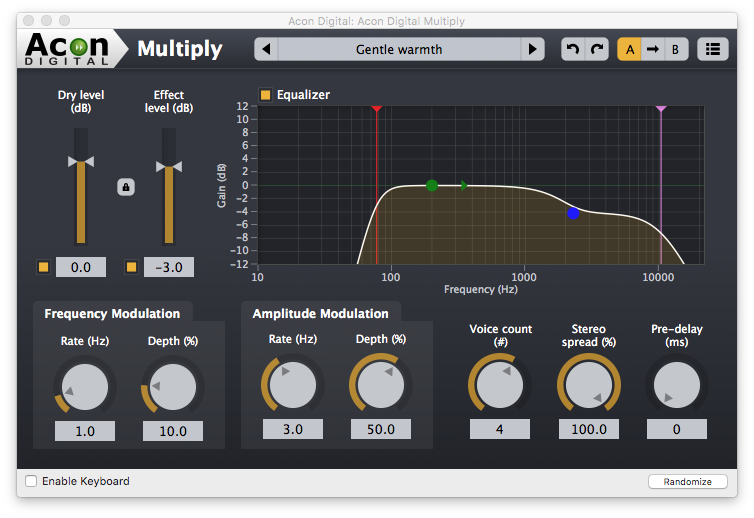The width and height of the screenshot is (754, 518).
Task: Click the Stereo spread knob
Action: coord(589,385)
